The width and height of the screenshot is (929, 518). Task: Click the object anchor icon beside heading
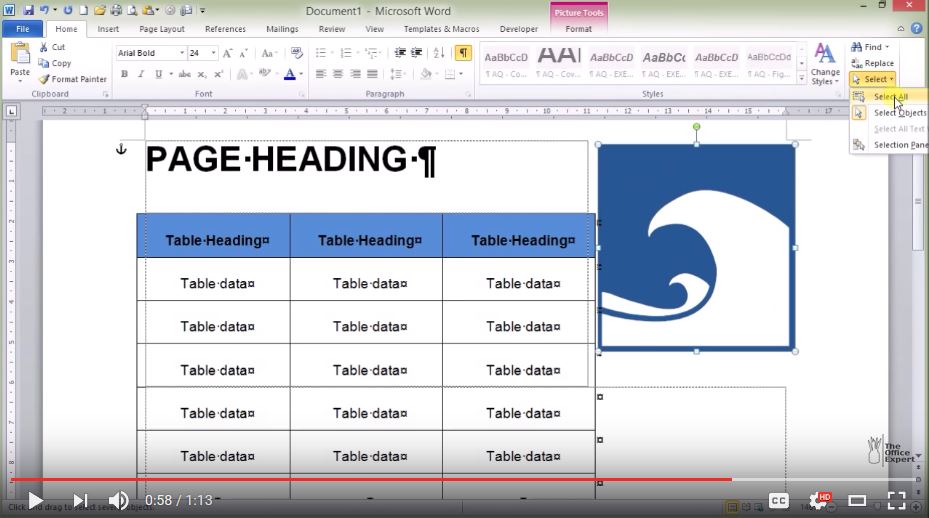121,149
